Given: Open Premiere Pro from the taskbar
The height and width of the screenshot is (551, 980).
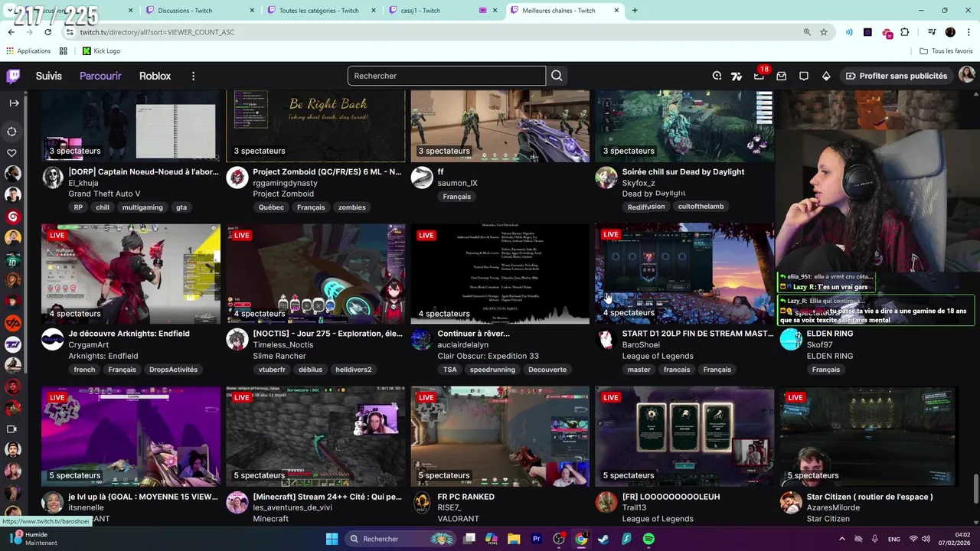Looking at the screenshot, I should pyautogui.click(x=537, y=539).
